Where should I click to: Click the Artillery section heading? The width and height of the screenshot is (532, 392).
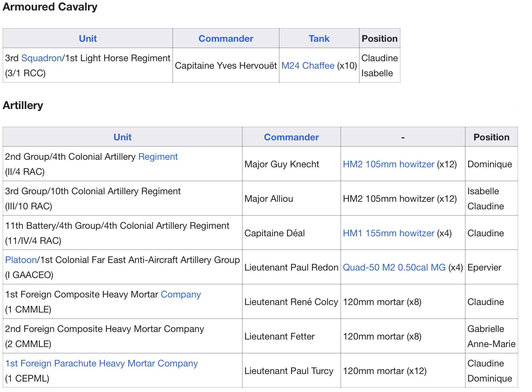tap(23, 105)
